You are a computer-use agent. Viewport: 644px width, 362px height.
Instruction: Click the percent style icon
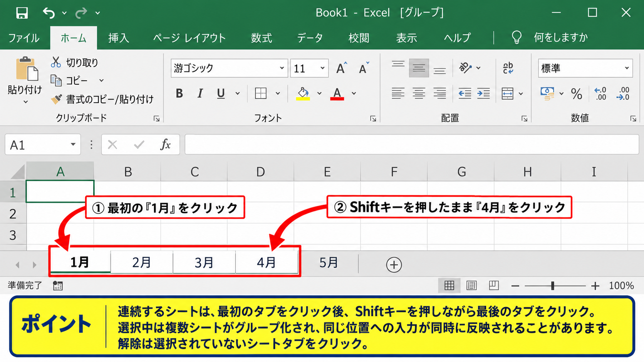click(x=577, y=93)
